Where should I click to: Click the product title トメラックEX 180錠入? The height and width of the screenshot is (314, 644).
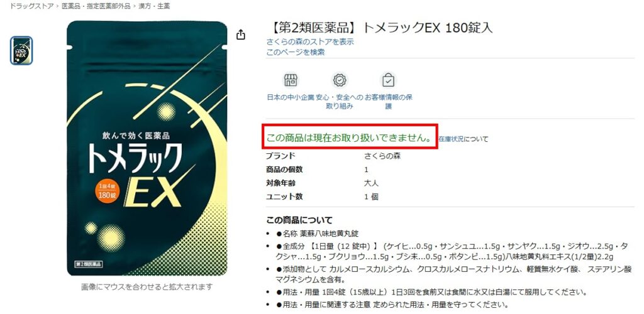379,28
